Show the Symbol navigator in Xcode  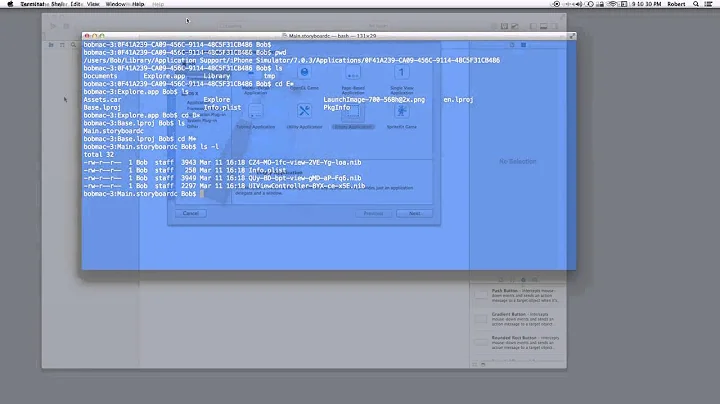coord(62,45)
